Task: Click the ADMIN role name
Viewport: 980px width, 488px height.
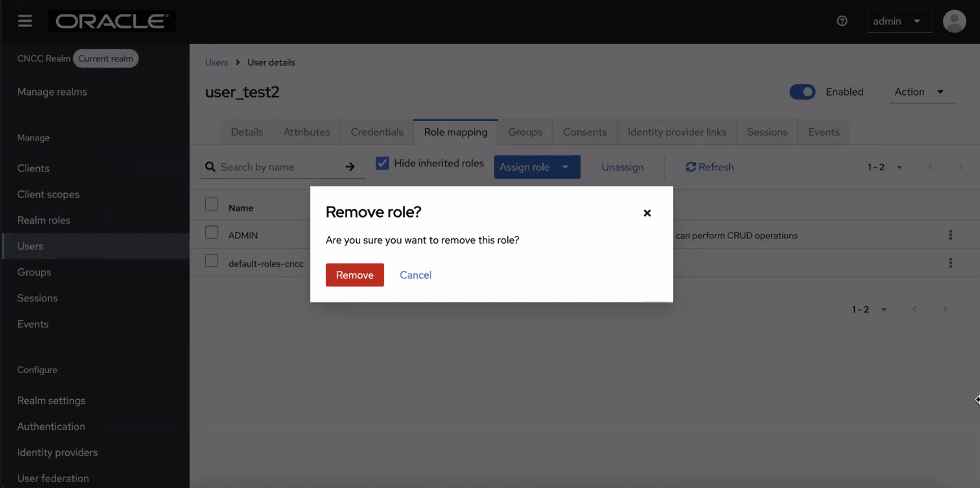Action: [x=243, y=235]
